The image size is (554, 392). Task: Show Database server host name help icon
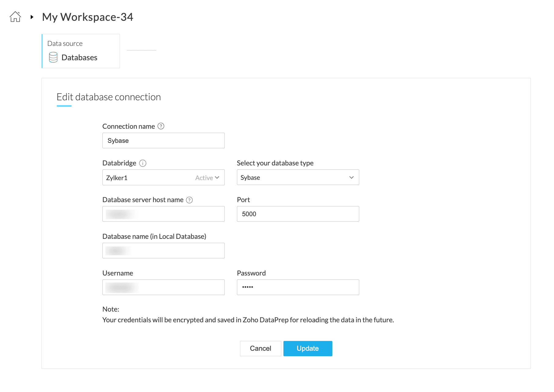[x=190, y=200]
